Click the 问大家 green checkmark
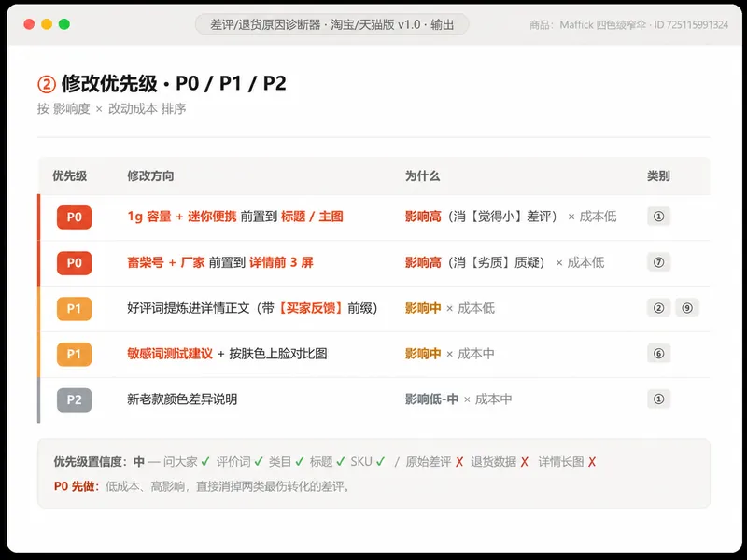The height and width of the screenshot is (560, 747). pos(205,461)
